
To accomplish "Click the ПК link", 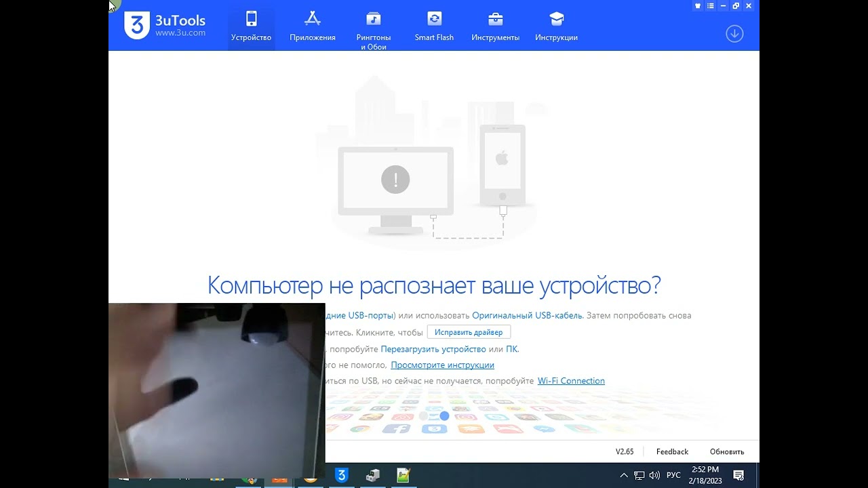I will coord(511,349).
